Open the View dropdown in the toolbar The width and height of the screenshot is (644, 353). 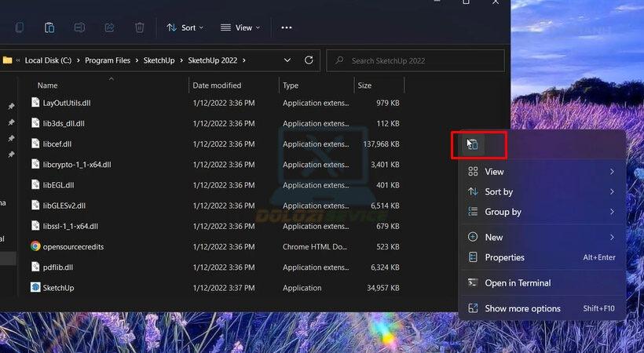pyautogui.click(x=241, y=27)
